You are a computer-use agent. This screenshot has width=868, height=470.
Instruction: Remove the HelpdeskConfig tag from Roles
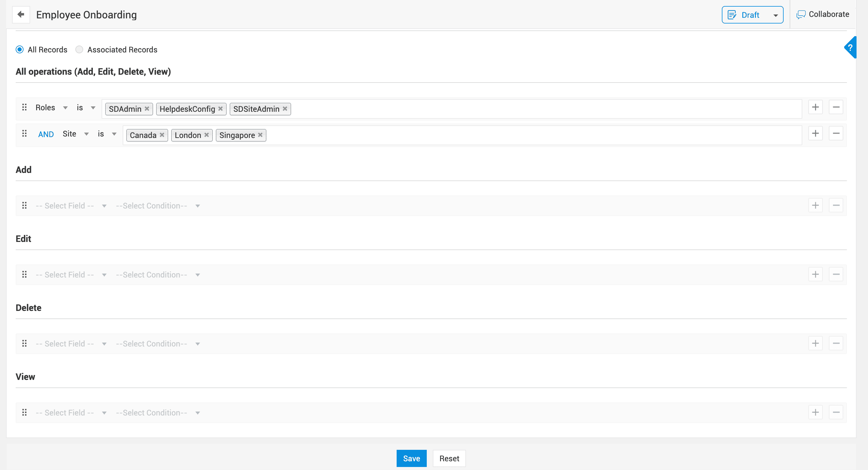coord(220,108)
